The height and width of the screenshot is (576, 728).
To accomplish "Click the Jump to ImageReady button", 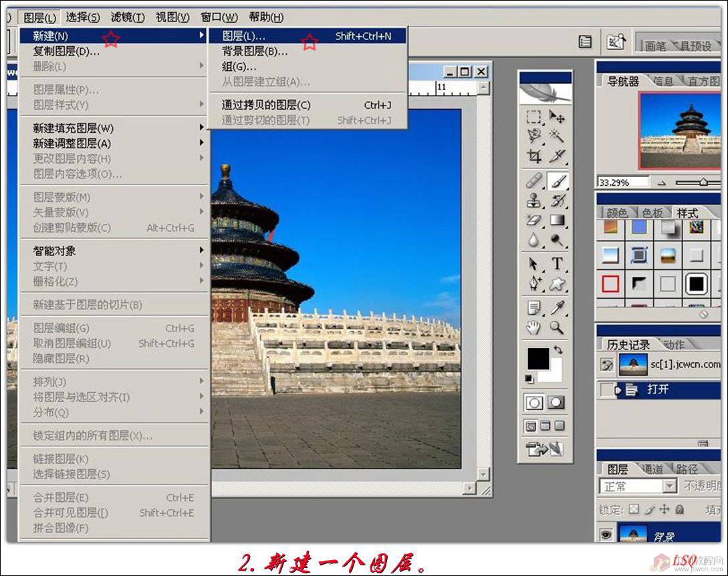I will pos(545,449).
